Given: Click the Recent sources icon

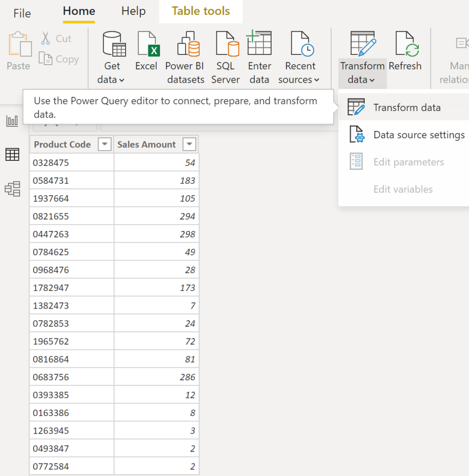Looking at the screenshot, I should click(302, 44).
